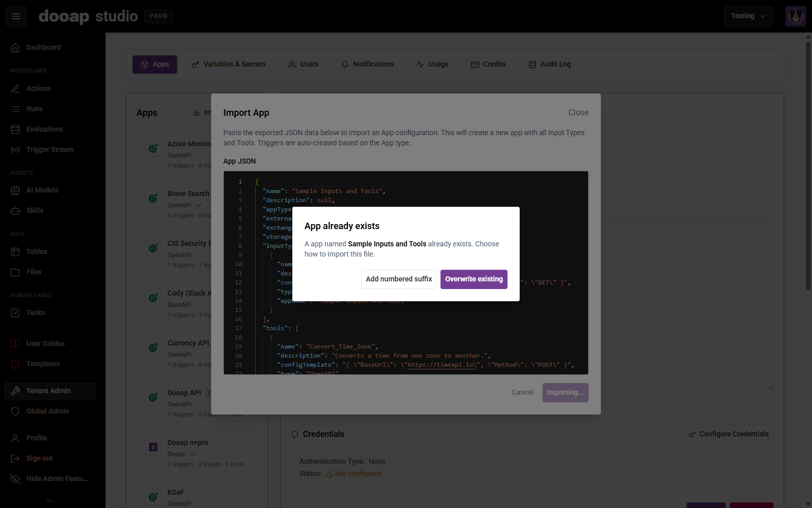Viewport: 812px width, 508px height.
Task: Click the User Guides book icon
Action: [x=15, y=343]
